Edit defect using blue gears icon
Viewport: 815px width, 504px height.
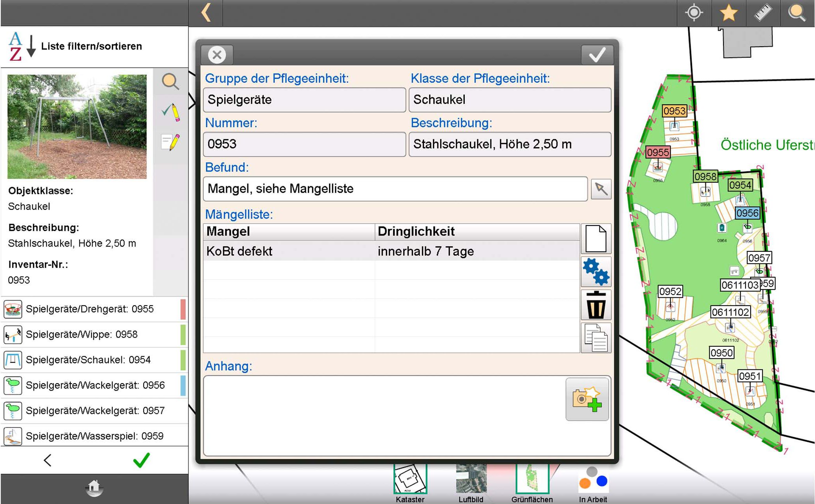(596, 271)
